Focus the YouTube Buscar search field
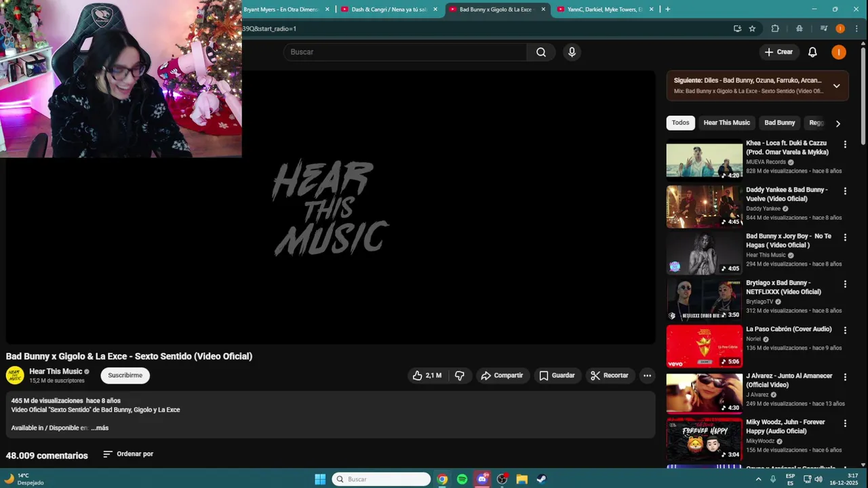868x488 pixels. [x=405, y=52]
